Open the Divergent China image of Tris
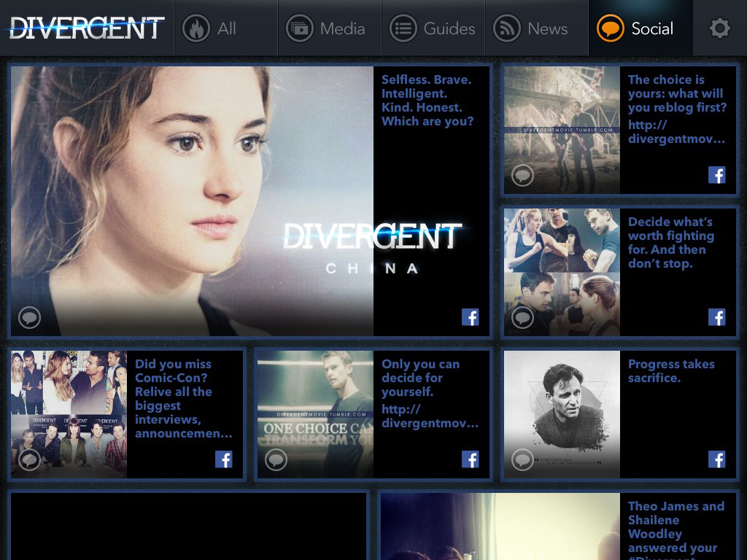 190,201
